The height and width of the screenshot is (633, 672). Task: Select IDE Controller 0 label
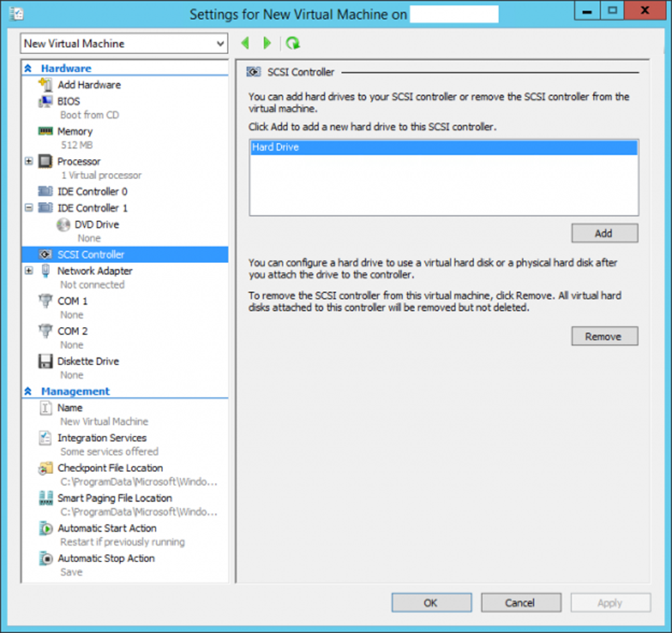tap(92, 192)
